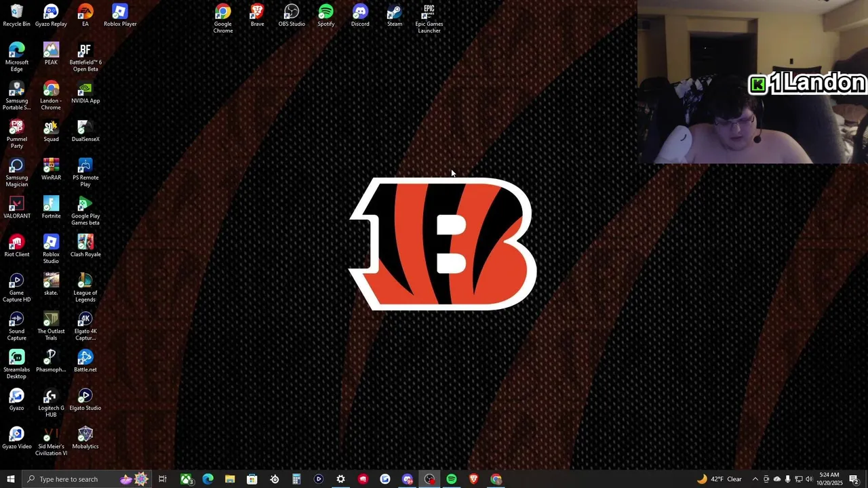Select the Streamlabs Desktop icon

tap(17, 365)
